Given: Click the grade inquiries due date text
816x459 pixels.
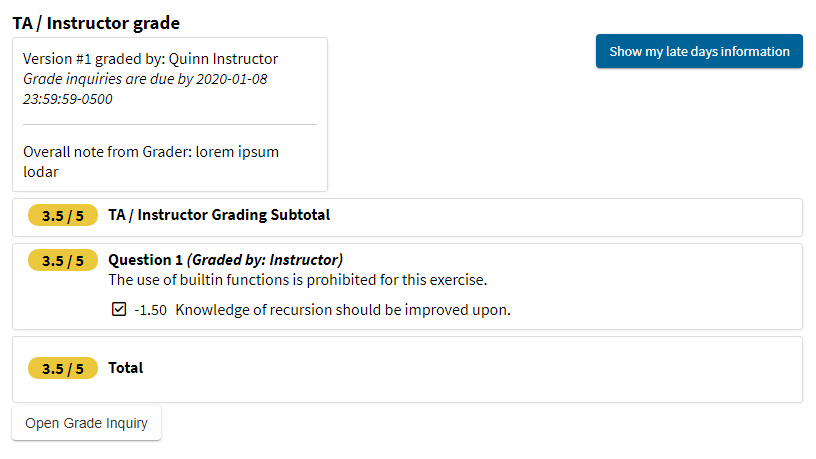Looking at the screenshot, I should (x=145, y=89).
